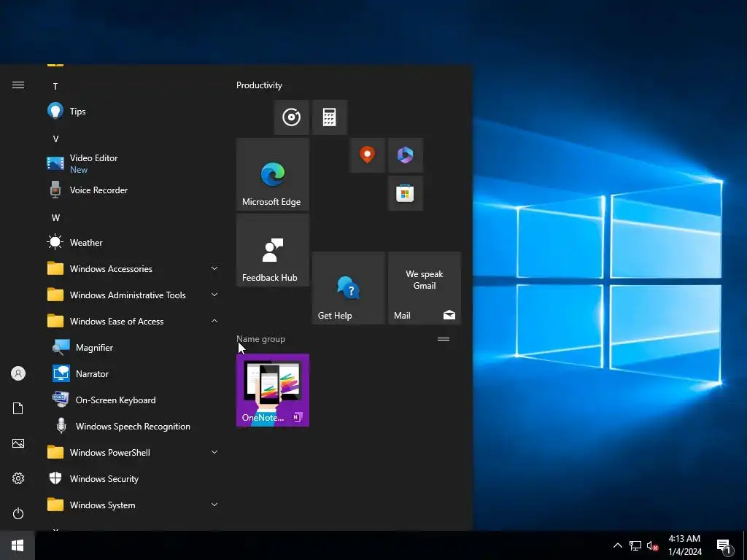
Task: Open the Weather app
Action: (133, 242)
